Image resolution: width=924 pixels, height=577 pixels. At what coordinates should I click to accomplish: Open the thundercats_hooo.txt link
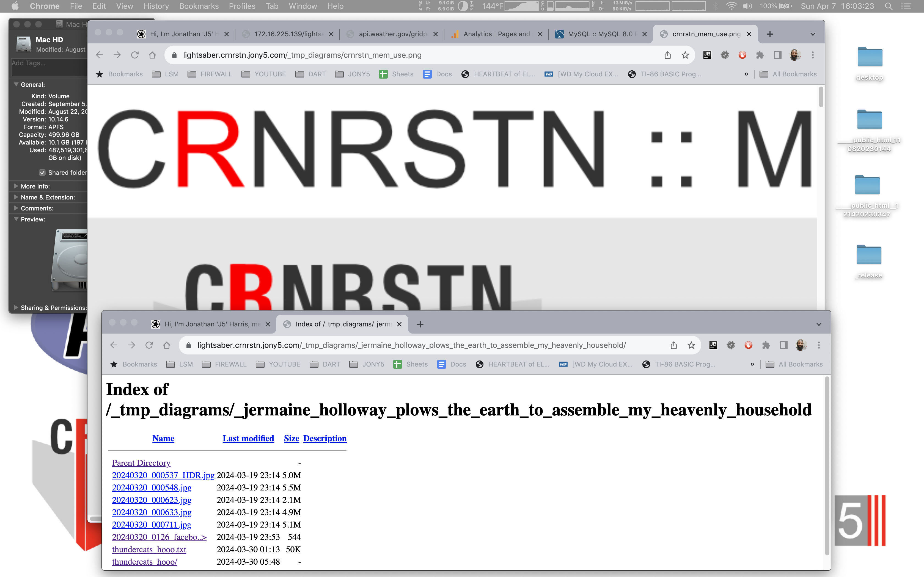tap(149, 550)
